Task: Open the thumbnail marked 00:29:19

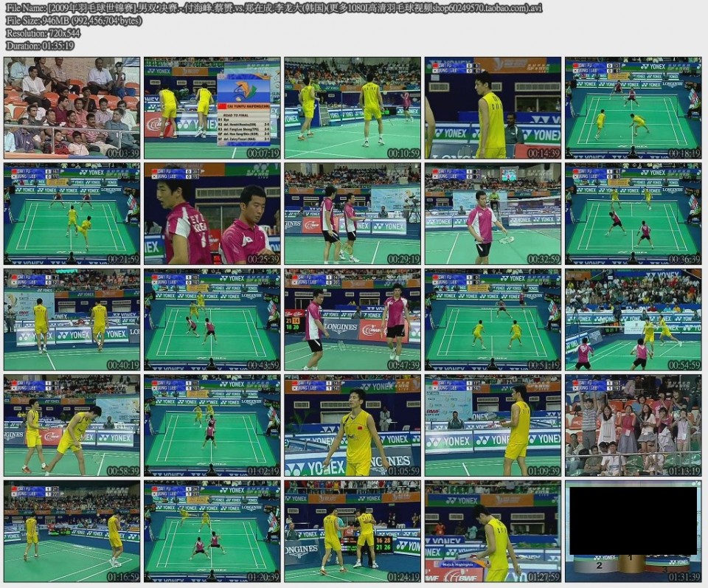Action: pos(353,214)
